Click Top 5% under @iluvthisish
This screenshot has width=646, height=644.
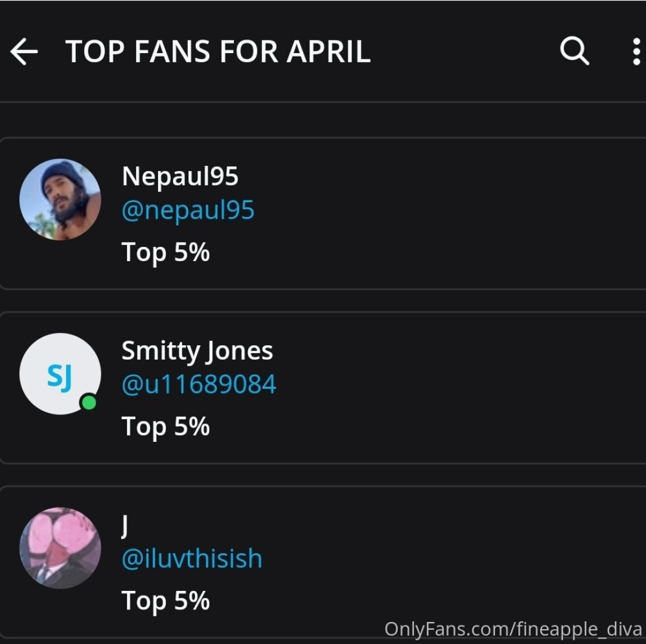(165, 600)
